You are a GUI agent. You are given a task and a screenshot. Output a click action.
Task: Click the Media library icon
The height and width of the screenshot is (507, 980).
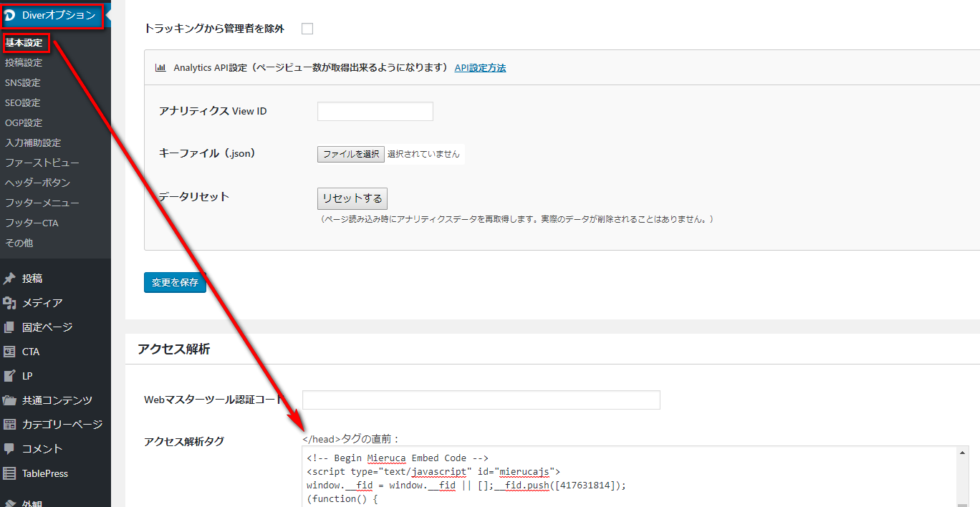tap(9, 303)
